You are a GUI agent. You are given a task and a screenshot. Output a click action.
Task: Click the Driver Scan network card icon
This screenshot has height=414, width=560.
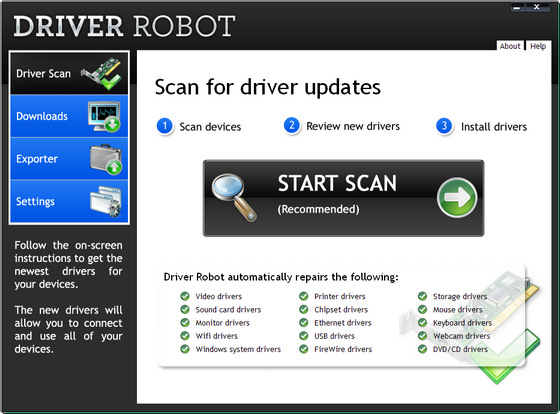pyautogui.click(x=101, y=73)
